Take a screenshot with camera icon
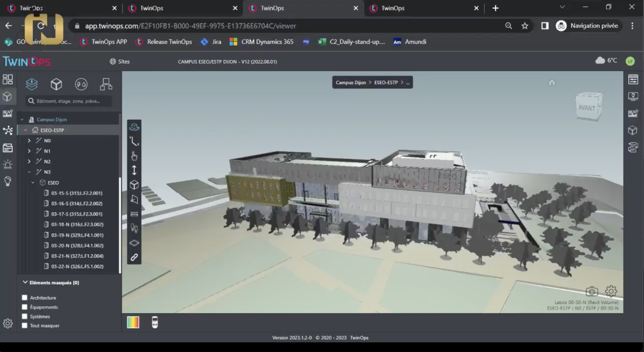This screenshot has height=352, width=644. pos(592,291)
